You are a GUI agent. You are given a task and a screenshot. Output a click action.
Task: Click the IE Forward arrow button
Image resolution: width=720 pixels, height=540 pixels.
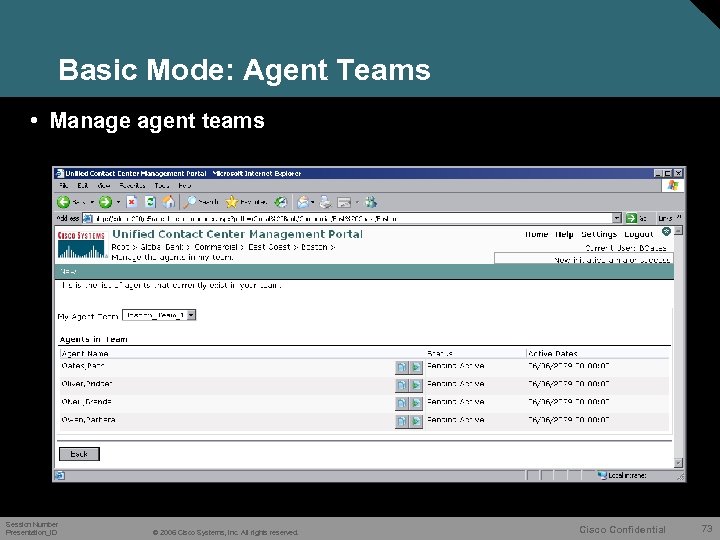coord(105,202)
